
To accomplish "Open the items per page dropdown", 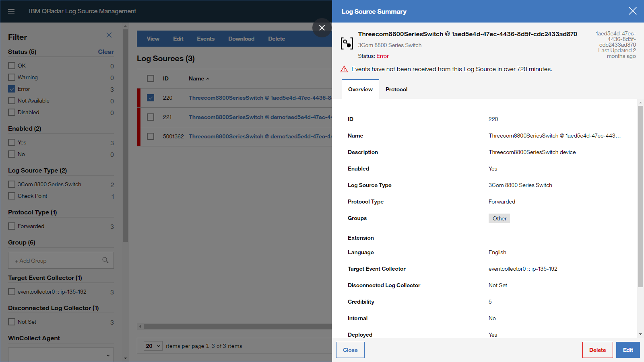I will point(153,346).
